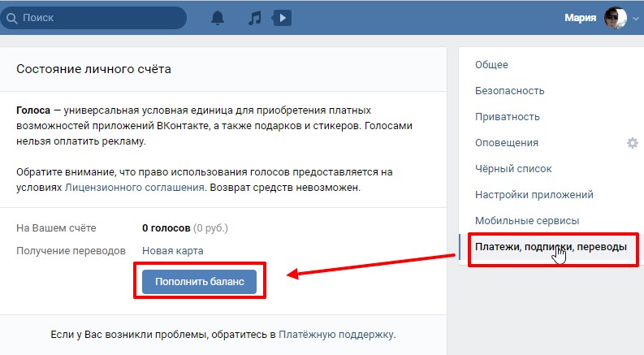Expand the profile dropdown arrow
The image size is (644, 355).
[x=636, y=19]
